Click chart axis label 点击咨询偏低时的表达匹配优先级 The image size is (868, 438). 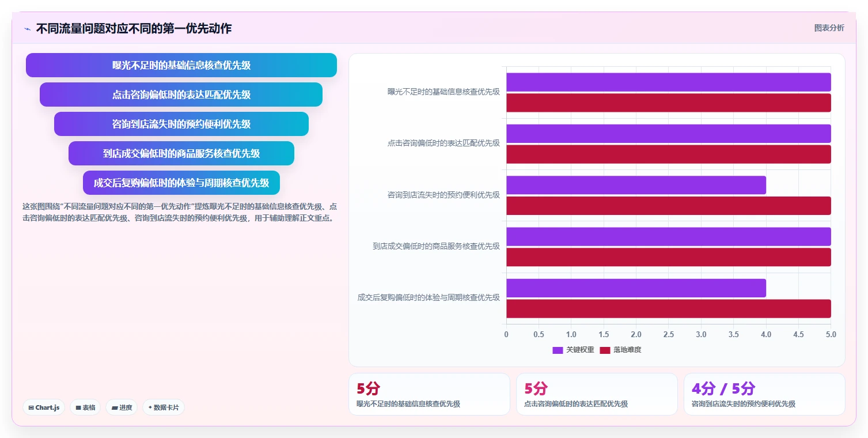(444, 143)
